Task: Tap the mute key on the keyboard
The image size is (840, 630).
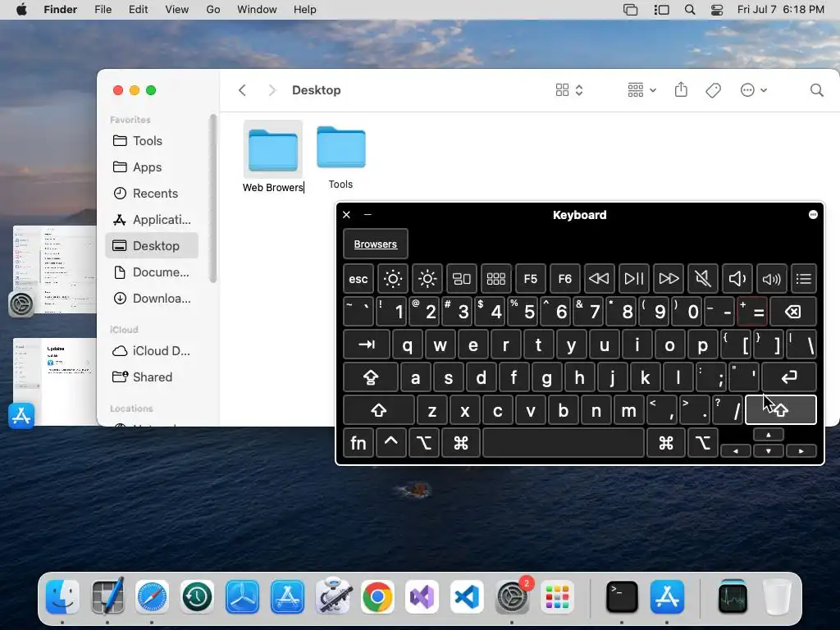Action: (x=703, y=279)
